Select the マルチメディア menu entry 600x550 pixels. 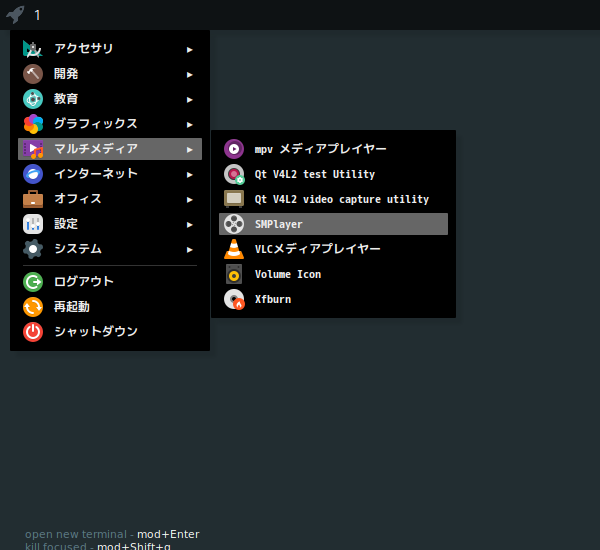[110, 149]
